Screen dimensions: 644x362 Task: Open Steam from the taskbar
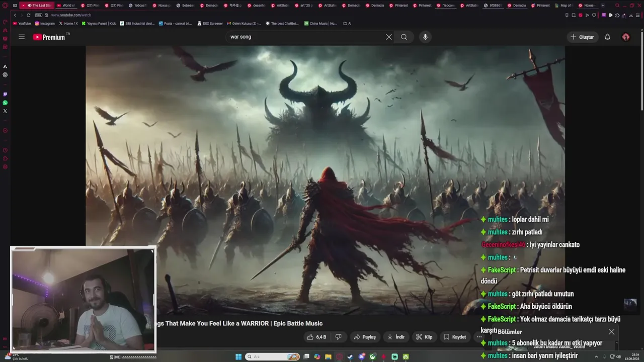coord(350,357)
